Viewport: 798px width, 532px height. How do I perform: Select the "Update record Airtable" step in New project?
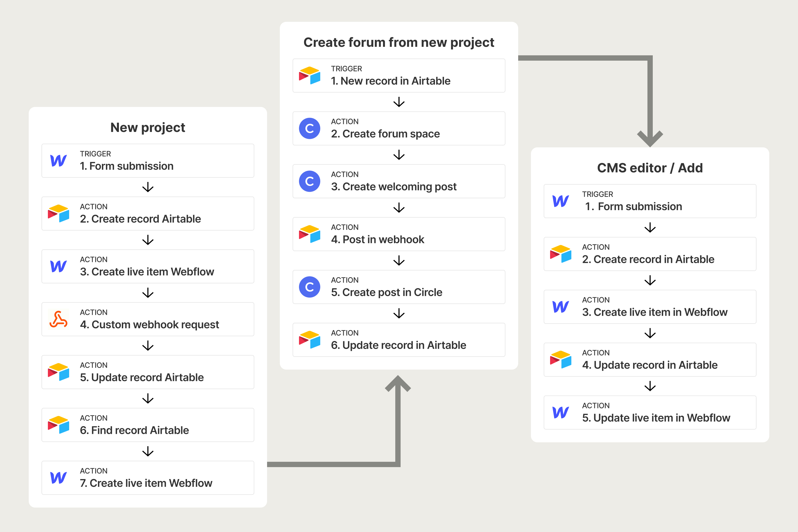click(x=147, y=372)
